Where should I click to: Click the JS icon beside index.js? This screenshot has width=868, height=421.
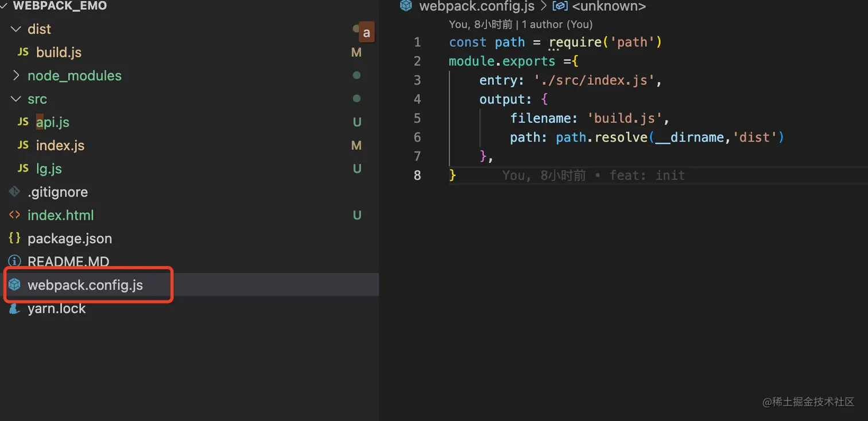[23, 145]
